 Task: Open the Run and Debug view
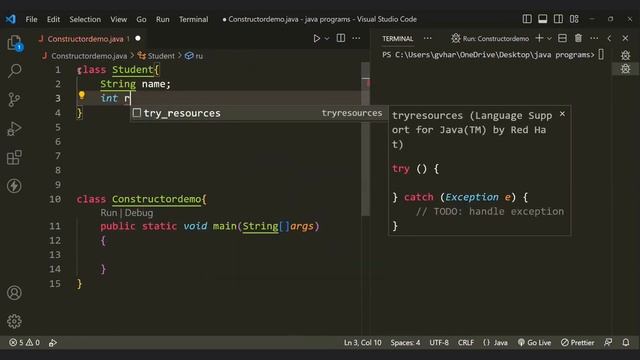click(x=14, y=129)
